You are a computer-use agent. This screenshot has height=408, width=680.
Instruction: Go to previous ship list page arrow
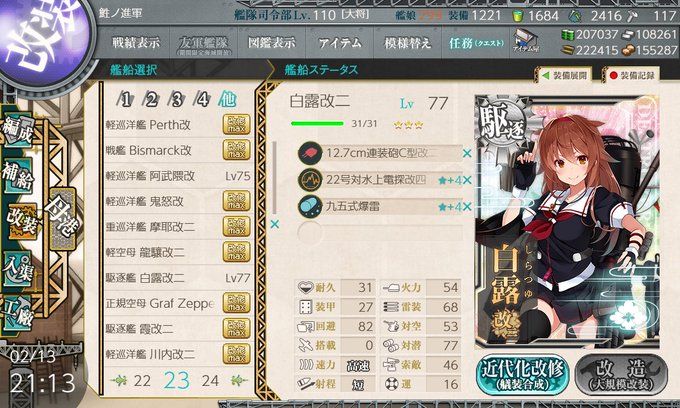(119, 381)
